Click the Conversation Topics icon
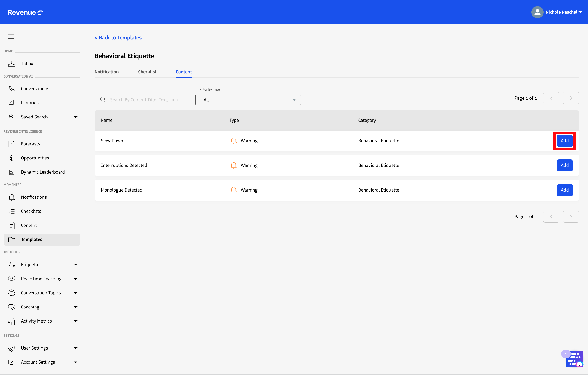Viewport: 588px width, 375px height. [12, 293]
